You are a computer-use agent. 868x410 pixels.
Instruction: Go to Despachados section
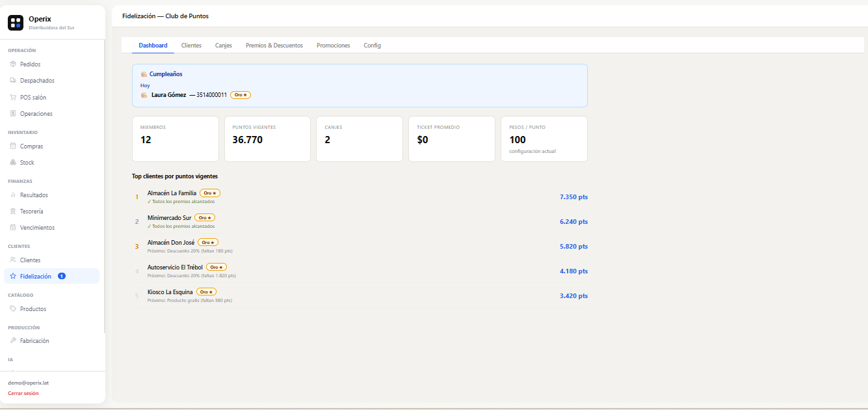[52, 80]
